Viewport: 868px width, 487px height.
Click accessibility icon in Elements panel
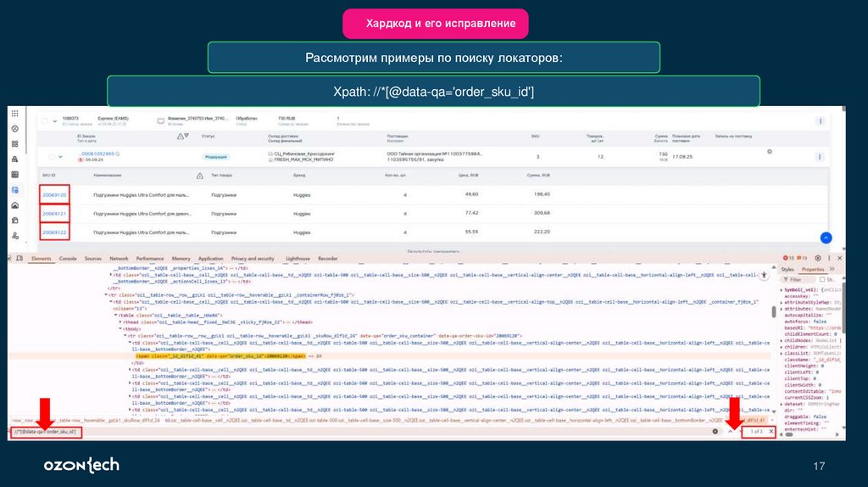click(764, 275)
